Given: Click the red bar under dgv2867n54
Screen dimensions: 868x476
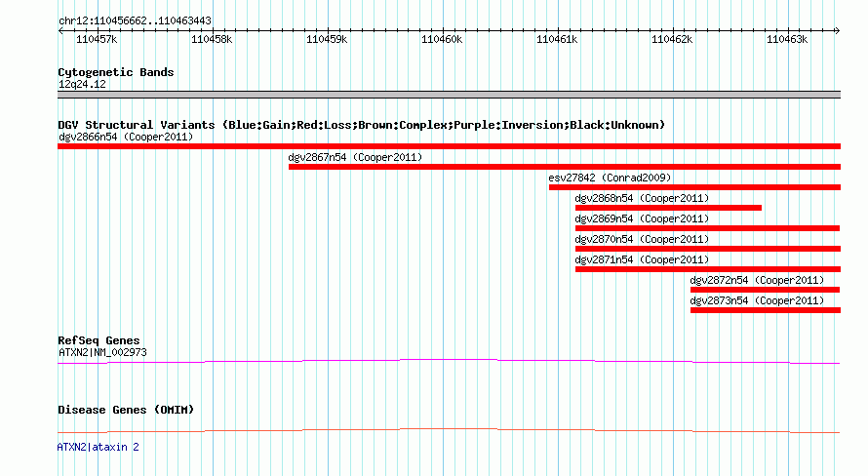Looking at the screenshot, I should tap(565, 167).
